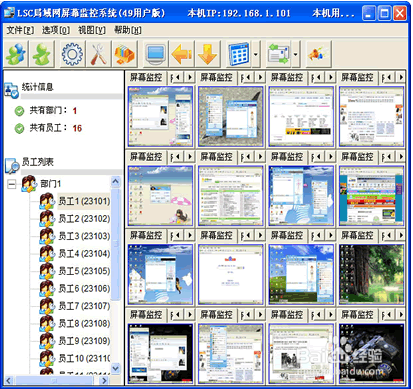413x389 pixels.
Task: Open the 视图[V] menu
Action: point(92,30)
